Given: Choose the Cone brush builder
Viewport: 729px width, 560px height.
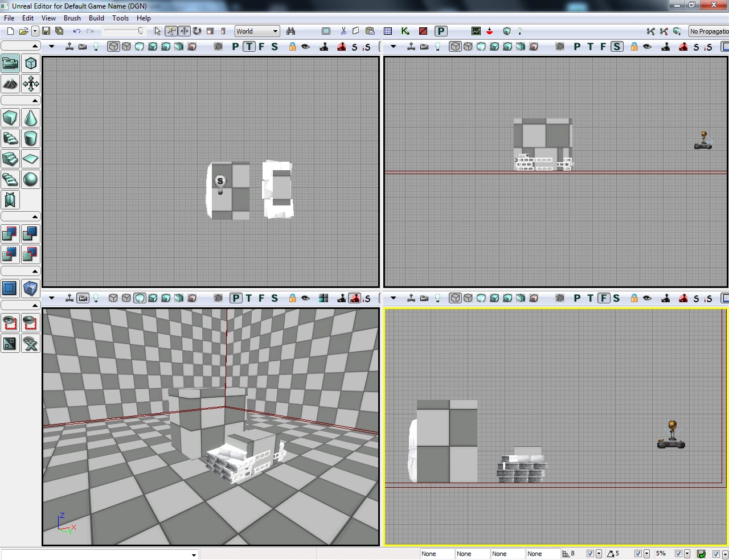Looking at the screenshot, I should pos(31,118).
